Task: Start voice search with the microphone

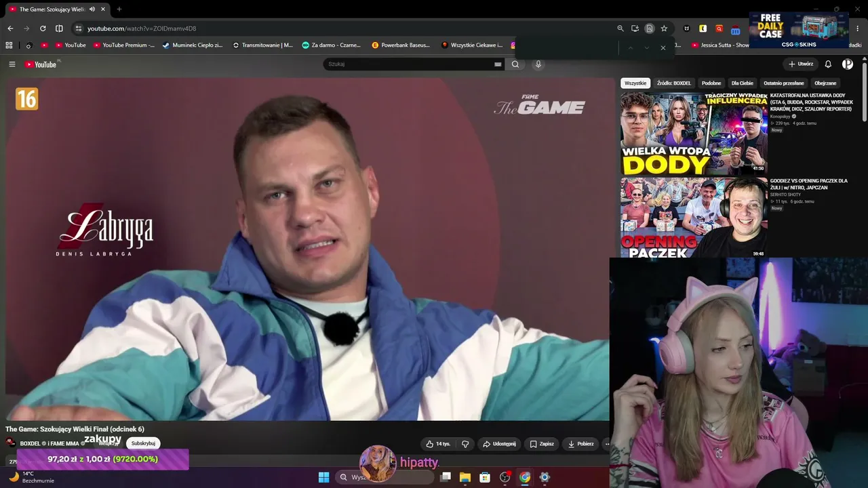Action: coord(538,64)
